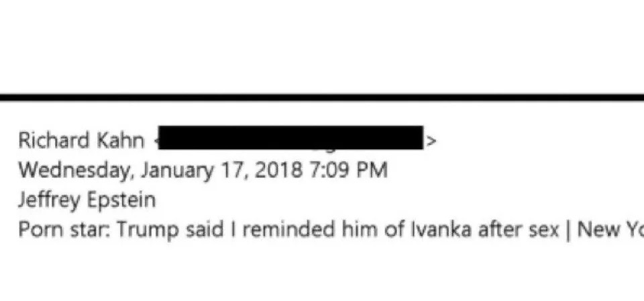Image resolution: width=644 pixels, height=301 pixels.
Task: Click the recipient name Jeffrey Epstein
Action: 87,200
